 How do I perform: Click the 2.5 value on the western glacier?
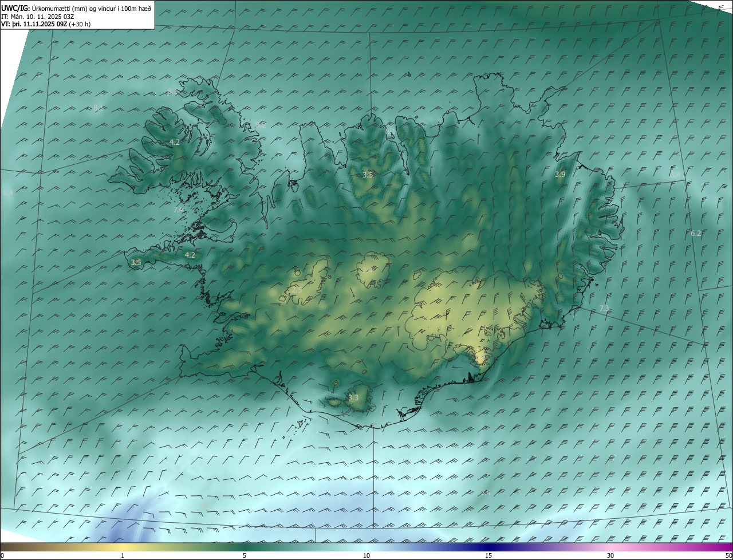point(297,290)
